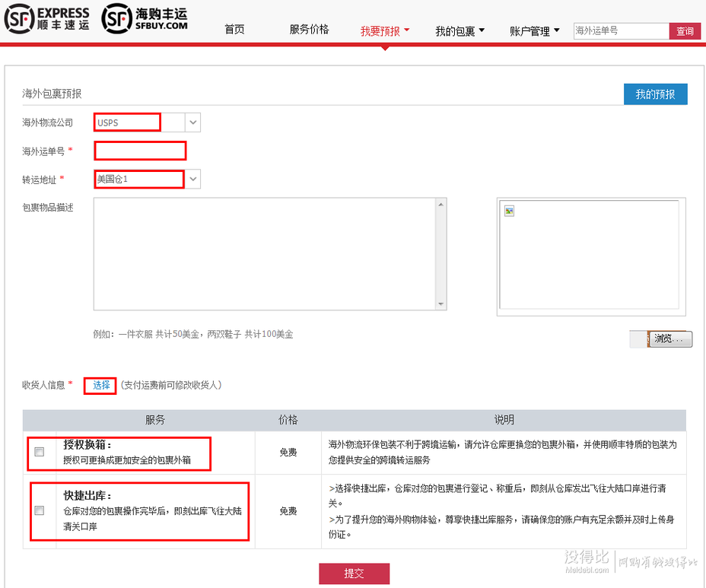Enable the 授权换箱 checkbox
The width and height of the screenshot is (706, 588).
click(x=40, y=452)
